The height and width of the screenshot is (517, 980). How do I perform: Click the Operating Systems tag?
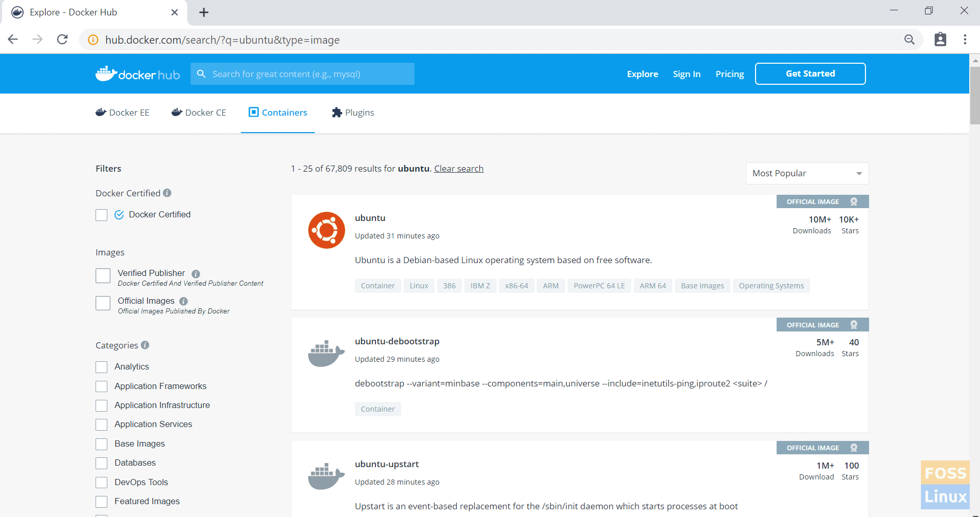click(771, 286)
